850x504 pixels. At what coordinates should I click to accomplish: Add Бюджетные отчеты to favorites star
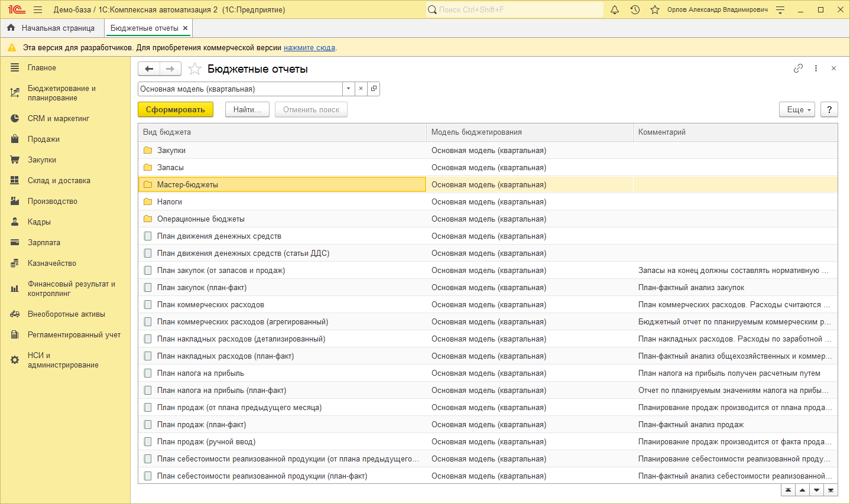pos(194,69)
